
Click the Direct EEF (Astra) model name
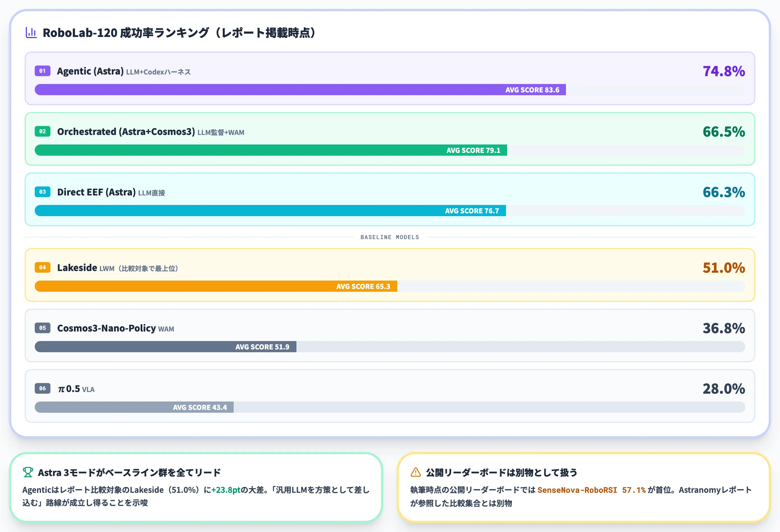pyautogui.click(x=96, y=192)
